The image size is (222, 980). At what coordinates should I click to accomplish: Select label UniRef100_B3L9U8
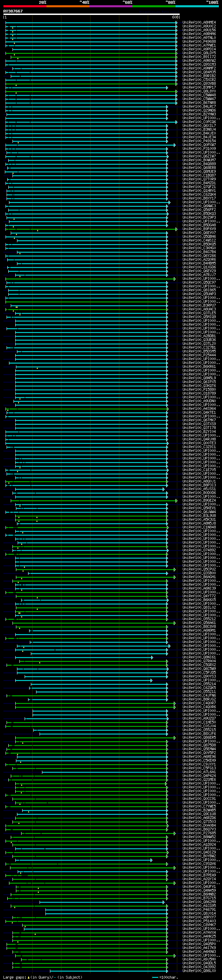click(x=199, y=516)
